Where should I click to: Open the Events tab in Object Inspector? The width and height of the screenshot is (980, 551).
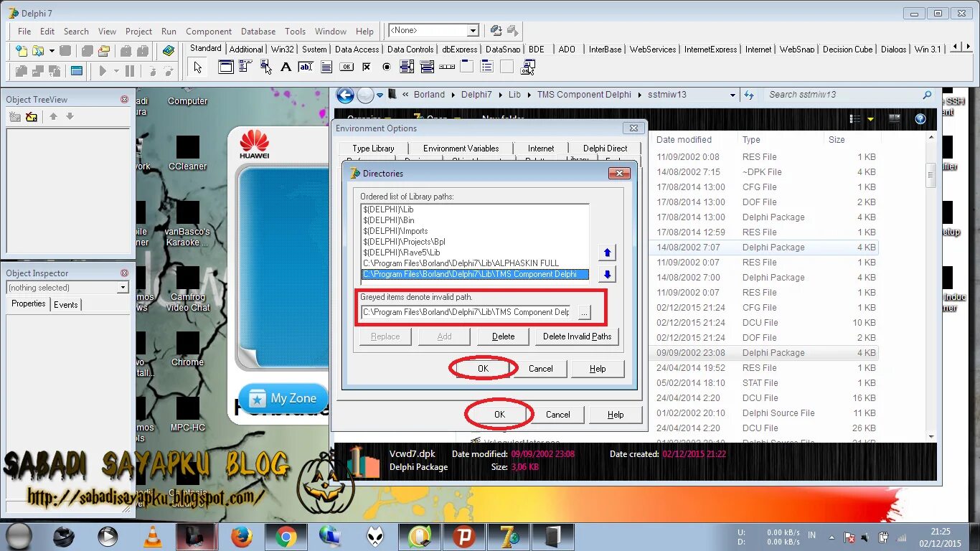(66, 305)
